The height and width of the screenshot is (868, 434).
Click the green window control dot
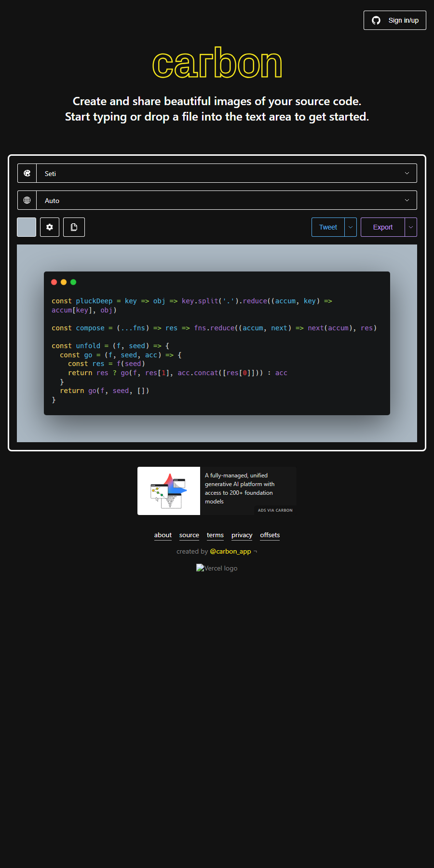pos(73,282)
